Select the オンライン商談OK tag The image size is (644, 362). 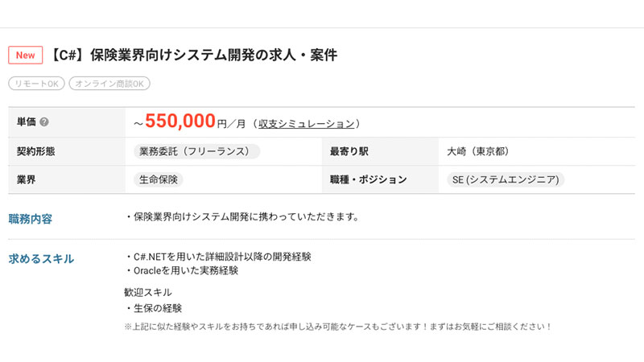coord(109,84)
